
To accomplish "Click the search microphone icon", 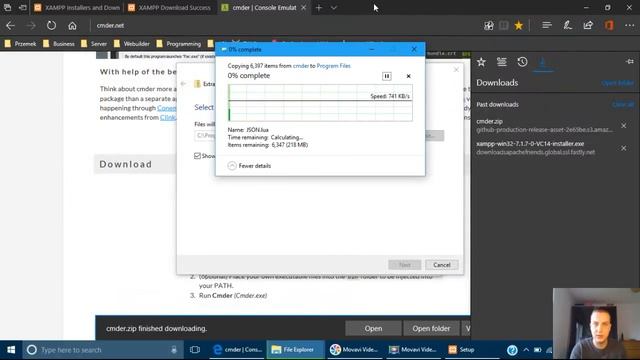I will pos(174,350).
